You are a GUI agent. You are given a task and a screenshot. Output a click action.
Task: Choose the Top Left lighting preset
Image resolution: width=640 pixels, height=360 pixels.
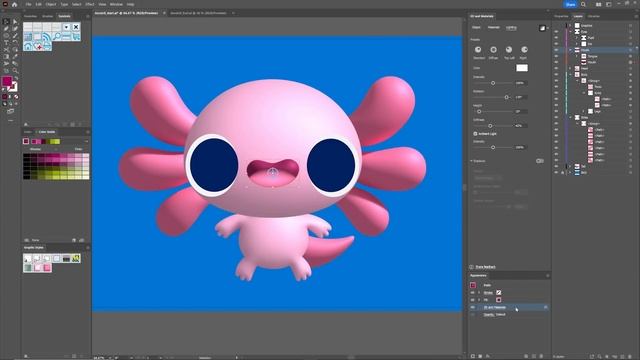[x=509, y=49]
